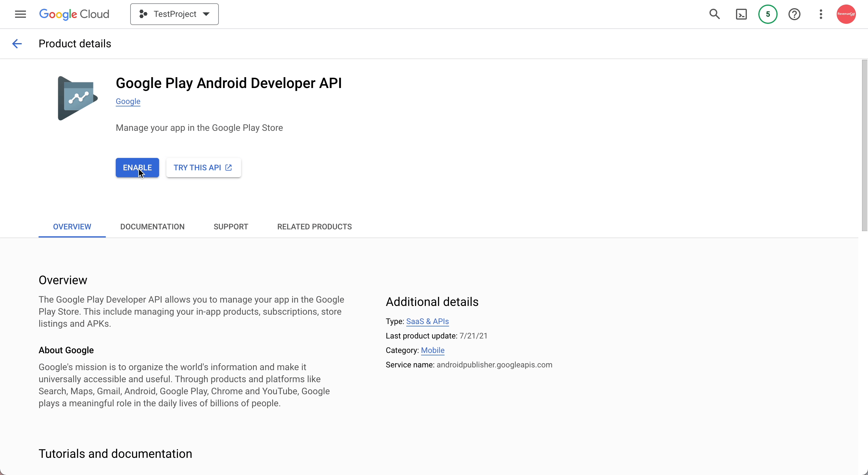The height and width of the screenshot is (475, 868).
Task: Open TRY THIS API in new window
Action: (203, 168)
